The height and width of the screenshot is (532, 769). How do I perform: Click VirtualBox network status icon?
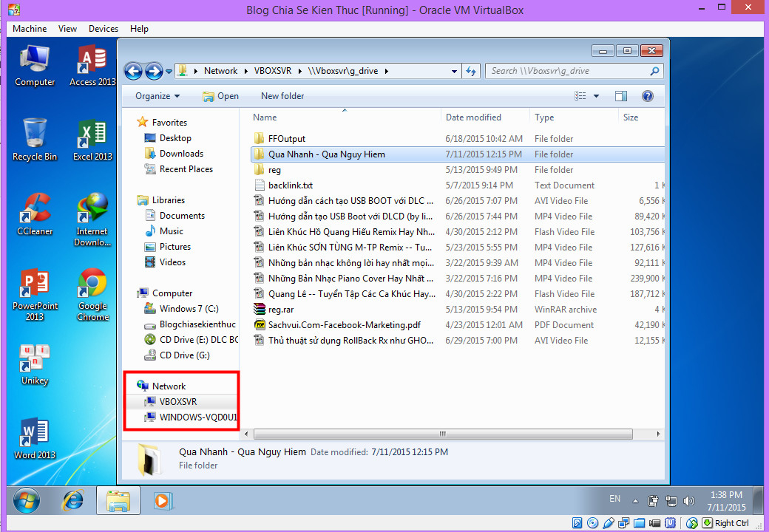623,523
